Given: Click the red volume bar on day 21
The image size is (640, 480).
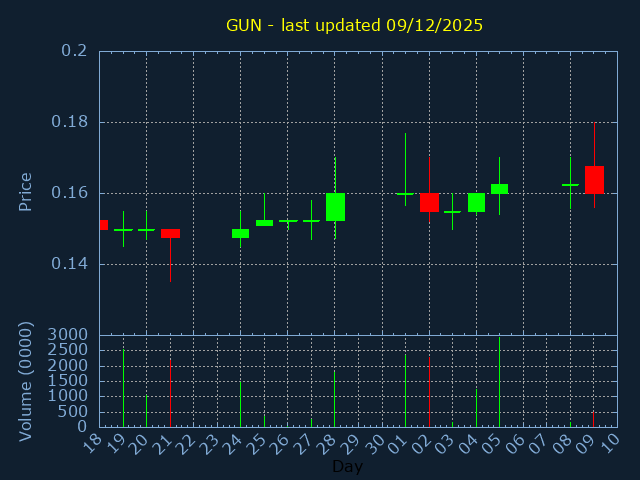Looking at the screenshot, I should [x=170, y=393].
